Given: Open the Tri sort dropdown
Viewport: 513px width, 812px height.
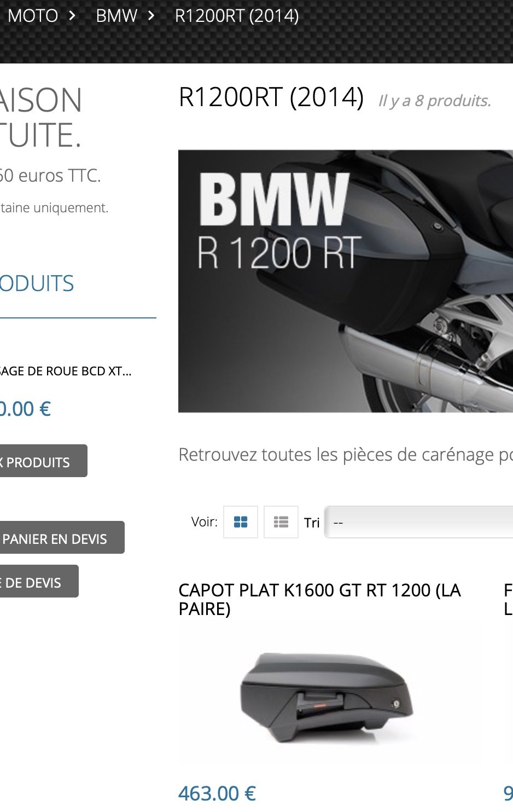Looking at the screenshot, I should [419, 522].
